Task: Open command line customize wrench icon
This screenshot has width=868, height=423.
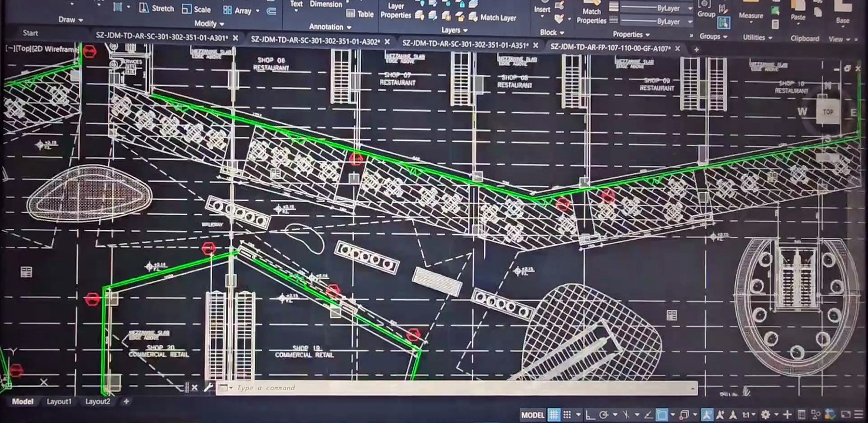Action: point(208,387)
